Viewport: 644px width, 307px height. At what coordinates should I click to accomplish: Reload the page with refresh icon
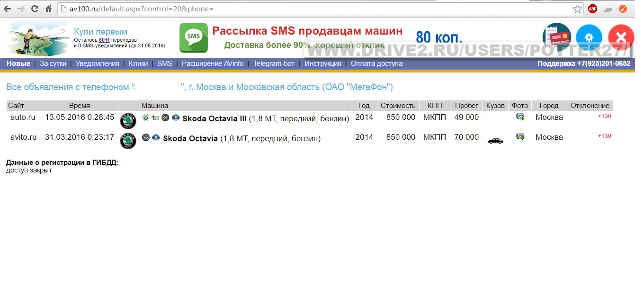coord(35,9)
